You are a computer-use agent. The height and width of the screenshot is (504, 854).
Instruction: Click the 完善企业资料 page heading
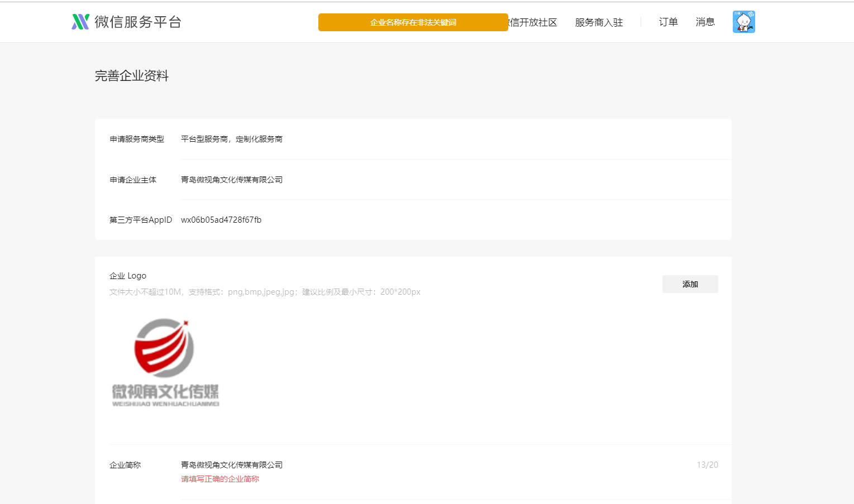pyautogui.click(x=132, y=76)
